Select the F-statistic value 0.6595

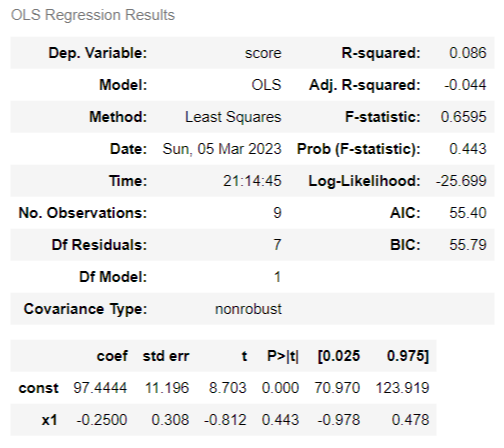point(463,117)
